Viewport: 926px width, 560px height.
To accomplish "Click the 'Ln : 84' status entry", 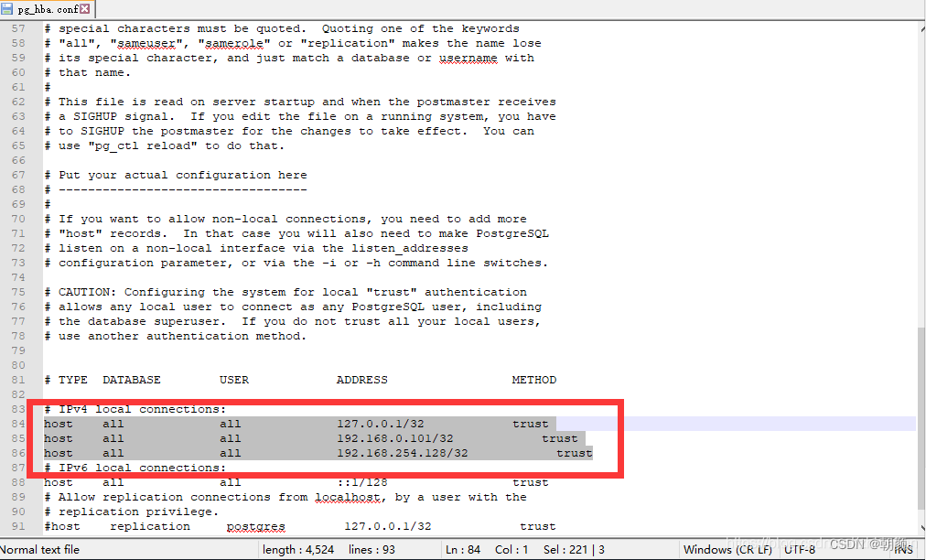I will tap(463, 550).
